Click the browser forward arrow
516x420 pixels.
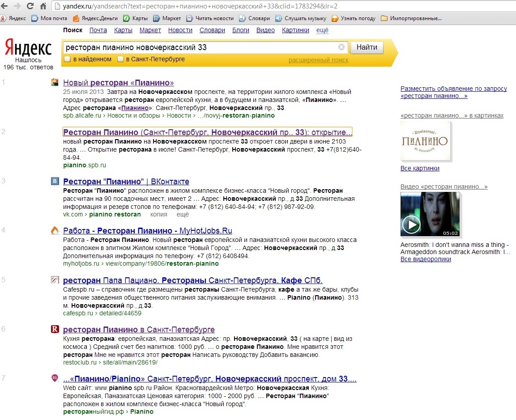pos(17,6)
